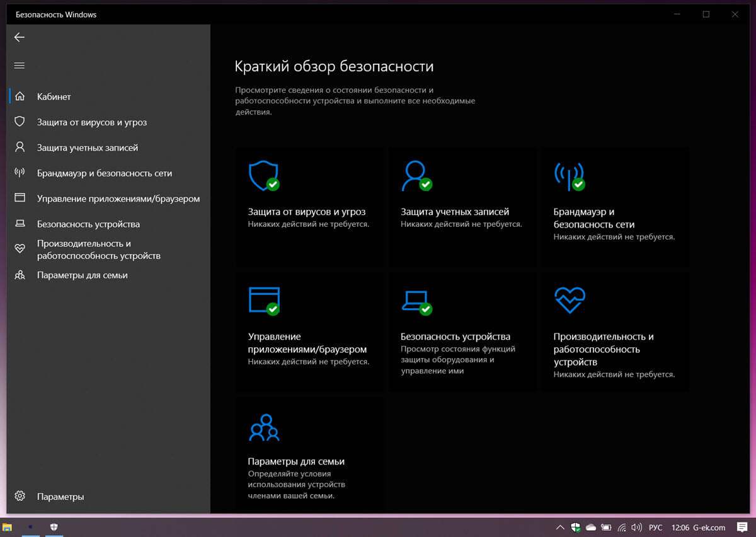Collapse the hamburger navigation menu
The height and width of the screenshot is (537, 756).
[x=20, y=66]
